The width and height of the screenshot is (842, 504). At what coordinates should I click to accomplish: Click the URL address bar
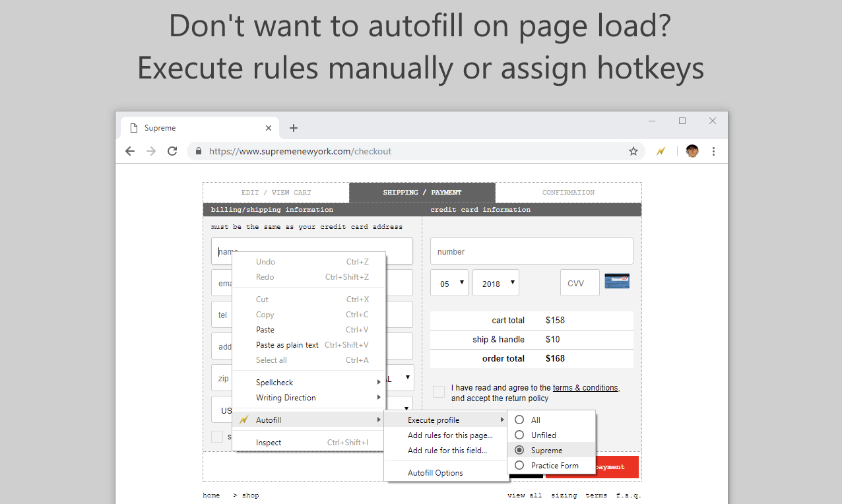pyautogui.click(x=416, y=151)
